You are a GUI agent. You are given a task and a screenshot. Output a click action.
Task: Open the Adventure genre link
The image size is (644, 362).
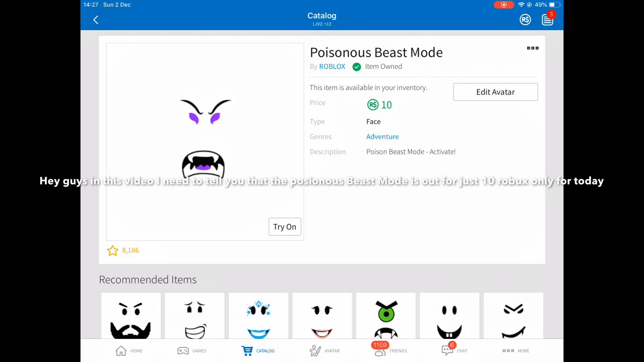[382, 137]
